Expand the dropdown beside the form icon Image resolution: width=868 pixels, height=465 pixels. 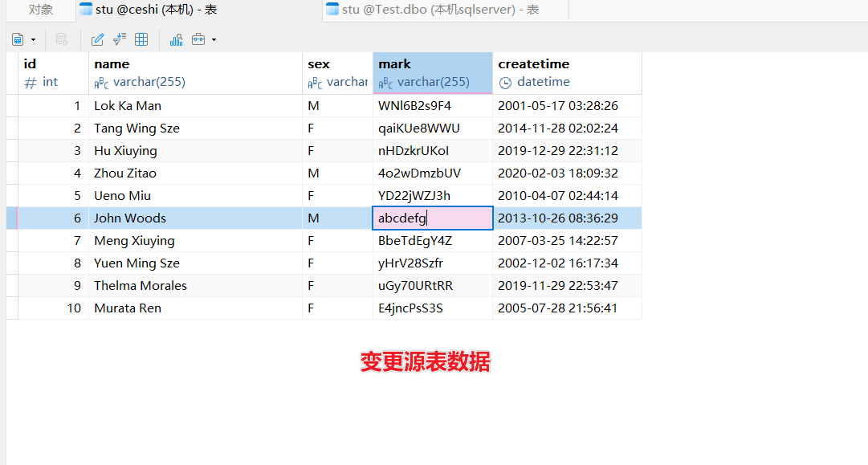(x=33, y=39)
